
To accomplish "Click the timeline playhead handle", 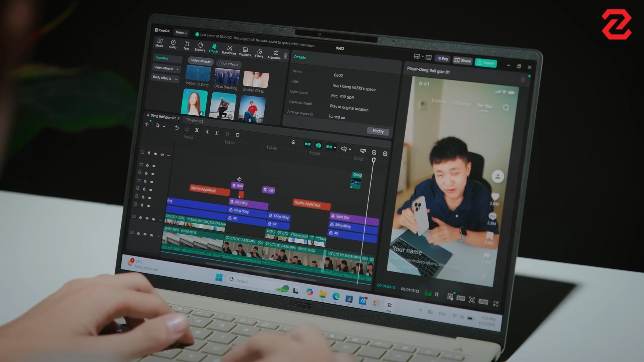I will pyautogui.click(x=373, y=160).
